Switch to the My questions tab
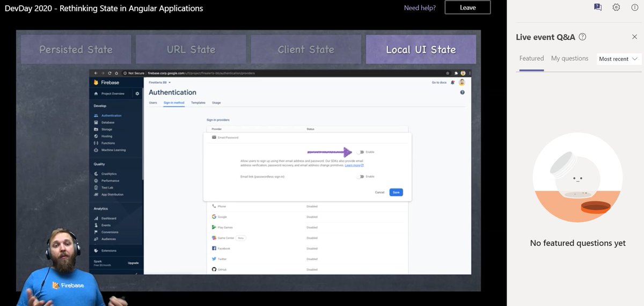The image size is (644, 306). (569, 59)
